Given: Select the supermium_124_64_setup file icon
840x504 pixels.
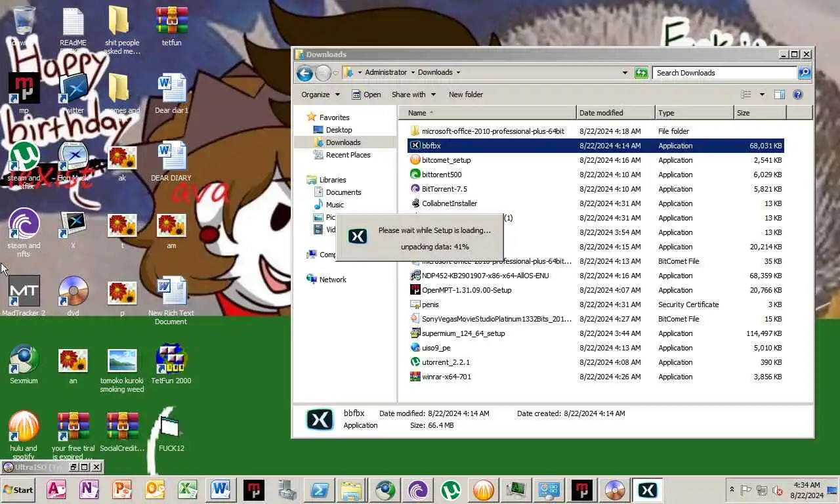Looking at the screenshot, I should click(x=415, y=333).
